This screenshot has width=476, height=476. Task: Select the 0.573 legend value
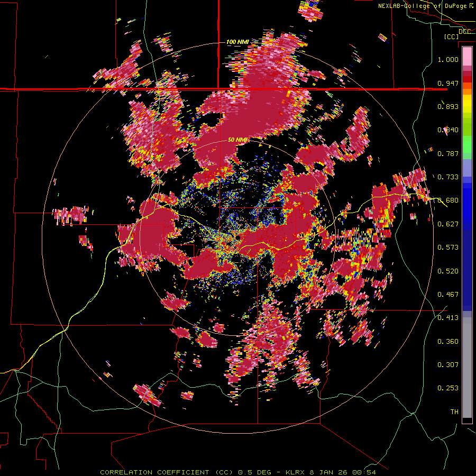[x=448, y=248]
